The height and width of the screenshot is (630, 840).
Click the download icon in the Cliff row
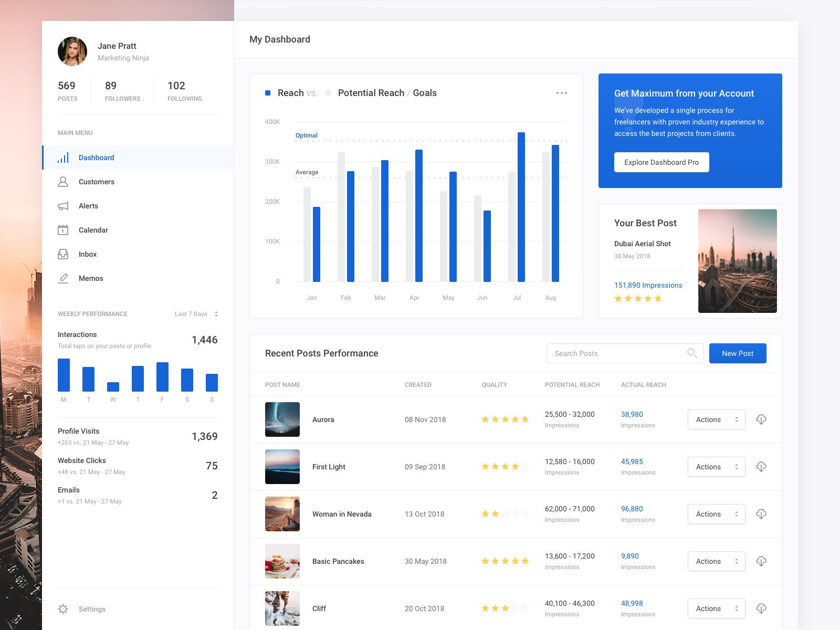coord(761,608)
